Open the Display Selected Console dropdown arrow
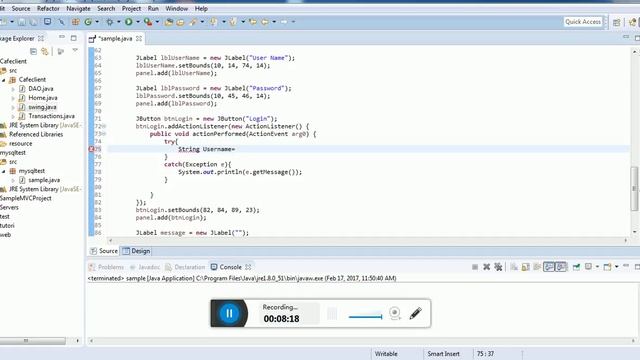This screenshot has height=360, width=640. 597,267
